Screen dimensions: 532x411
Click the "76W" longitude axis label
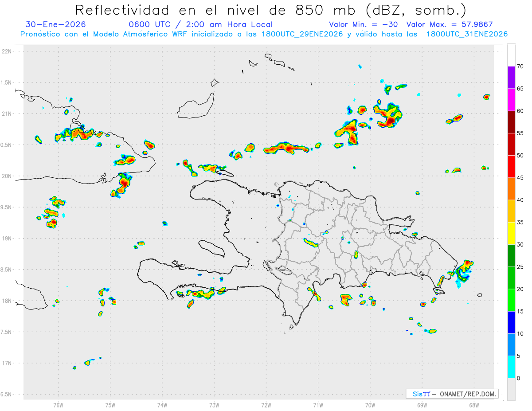pyautogui.click(x=58, y=405)
